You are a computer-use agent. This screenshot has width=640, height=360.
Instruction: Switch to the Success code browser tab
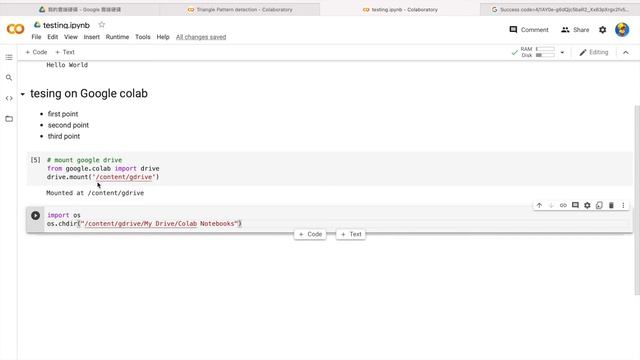560,9
